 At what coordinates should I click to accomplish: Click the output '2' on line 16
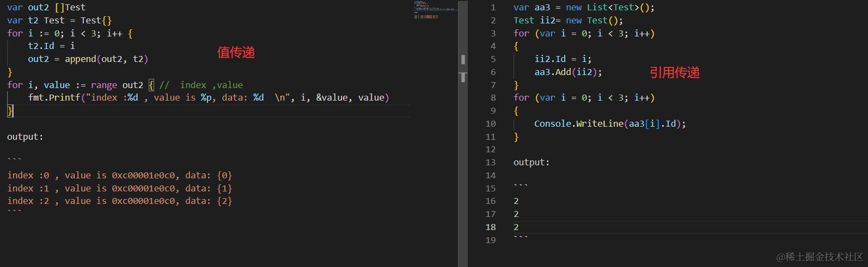coord(516,201)
